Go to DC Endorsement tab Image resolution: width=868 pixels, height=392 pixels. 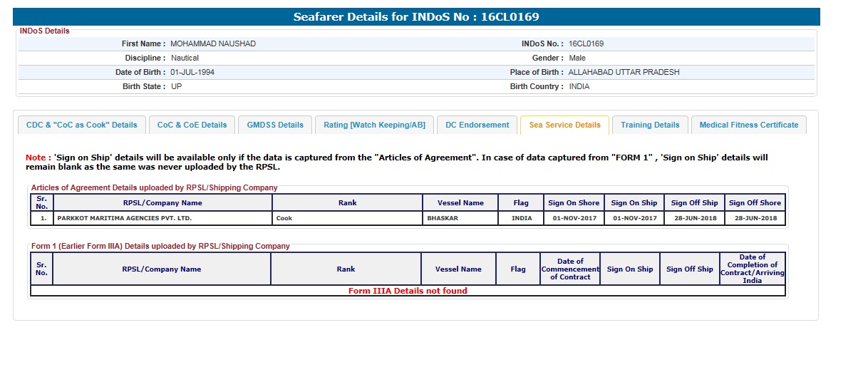click(477, 125)
